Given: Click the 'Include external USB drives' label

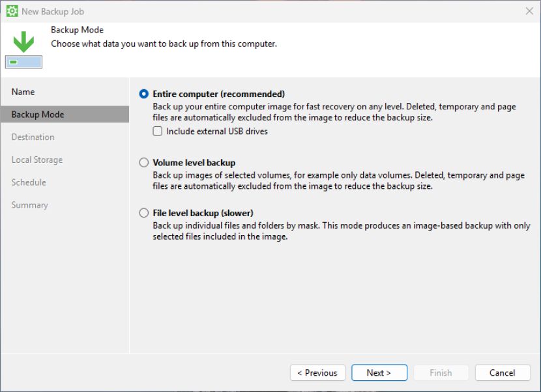Looking at the screenshot, I should (216, 131).
